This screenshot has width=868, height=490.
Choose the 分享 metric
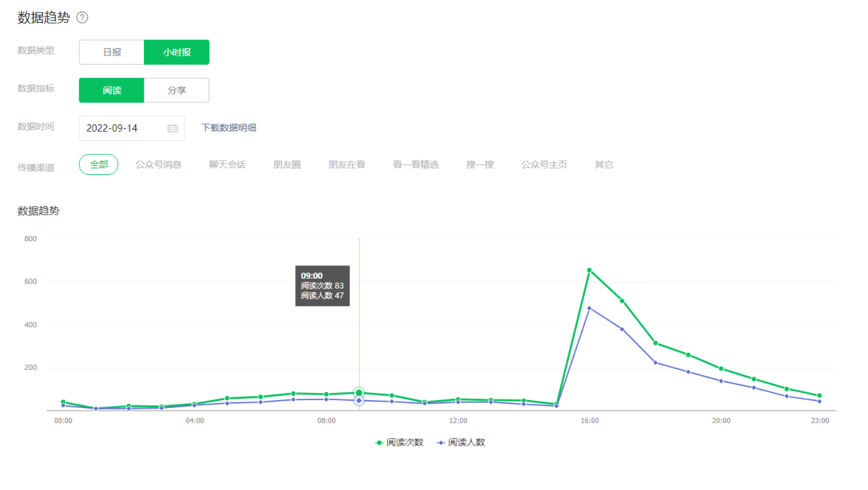click(177, 90)
